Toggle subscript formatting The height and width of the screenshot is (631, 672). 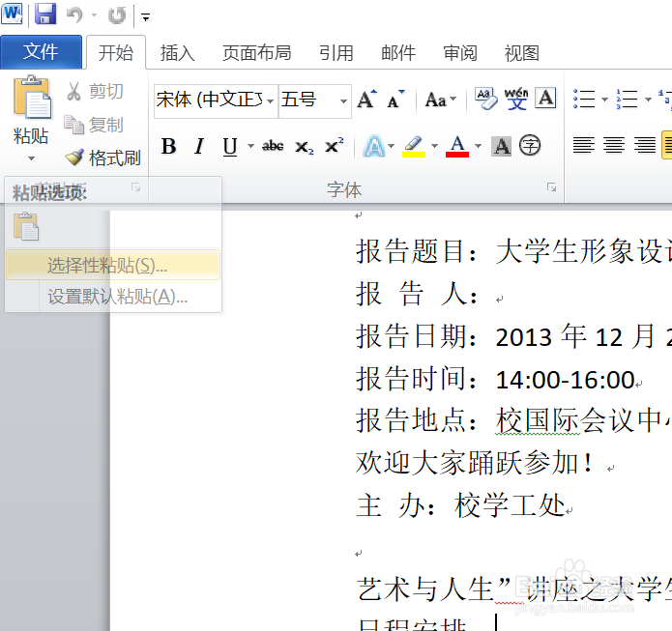tap(305, 147)
